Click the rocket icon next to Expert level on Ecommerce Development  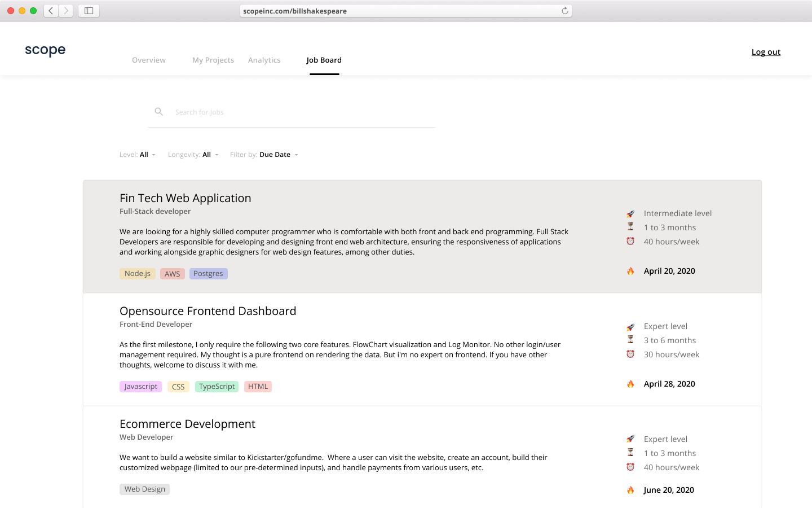coord(630,439)
